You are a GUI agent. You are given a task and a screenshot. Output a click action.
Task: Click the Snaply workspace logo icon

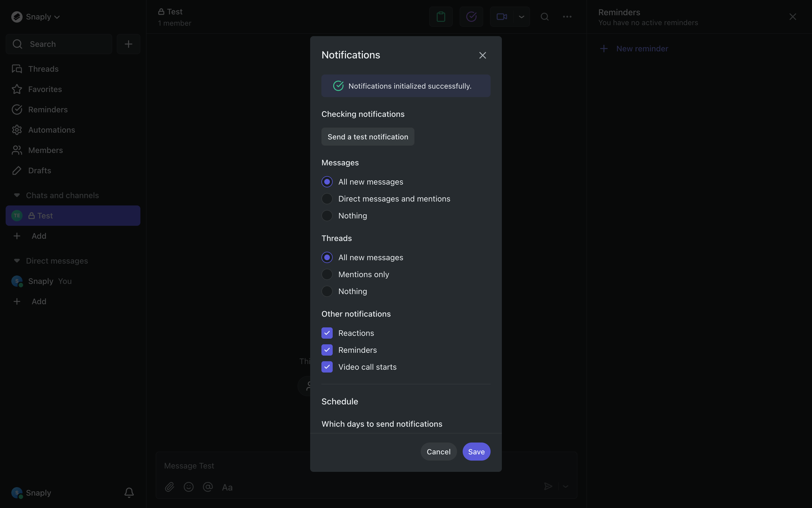click(17, 17)
